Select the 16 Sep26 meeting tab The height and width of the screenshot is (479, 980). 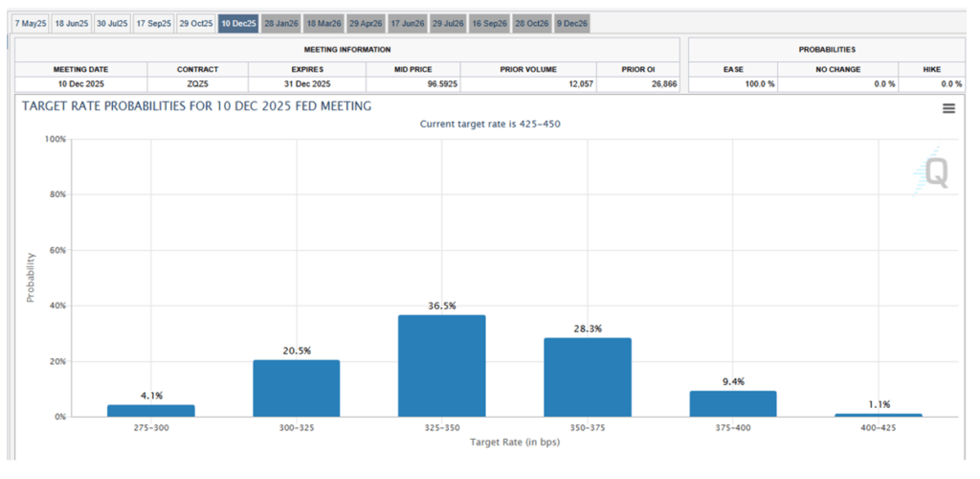489,24
